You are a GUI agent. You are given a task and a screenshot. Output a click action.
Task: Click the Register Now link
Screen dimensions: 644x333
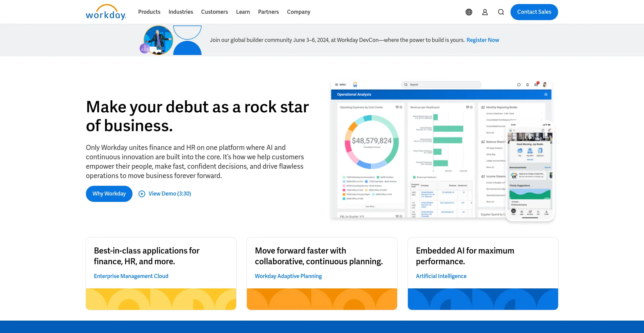(x=483, y=40)
